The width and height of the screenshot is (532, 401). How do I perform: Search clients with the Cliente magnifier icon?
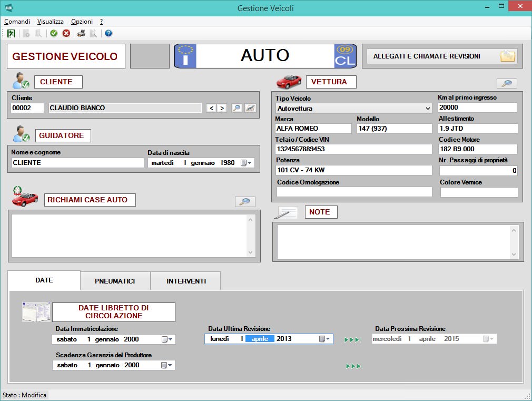click(237, 108)
